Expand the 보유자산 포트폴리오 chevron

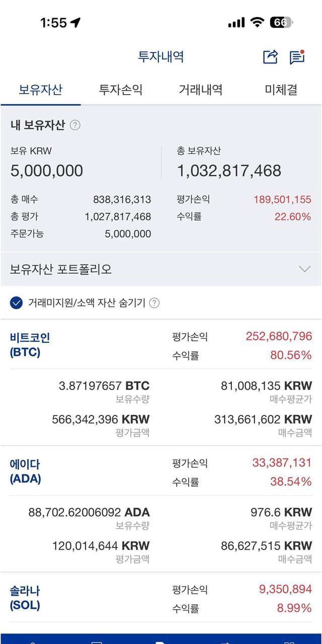(x=304, y=269)
